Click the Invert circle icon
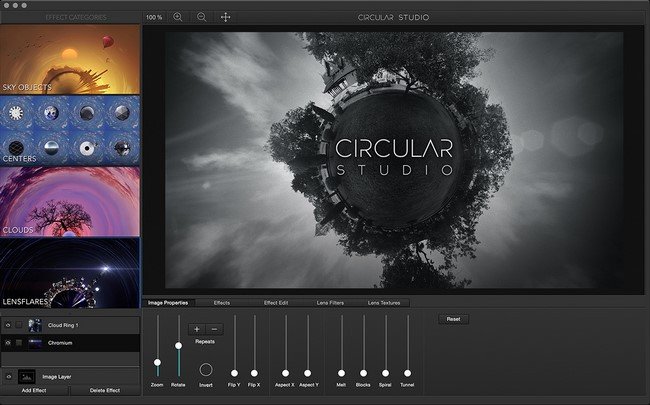This screenshot has width=650, height=405. pos(206,369)
